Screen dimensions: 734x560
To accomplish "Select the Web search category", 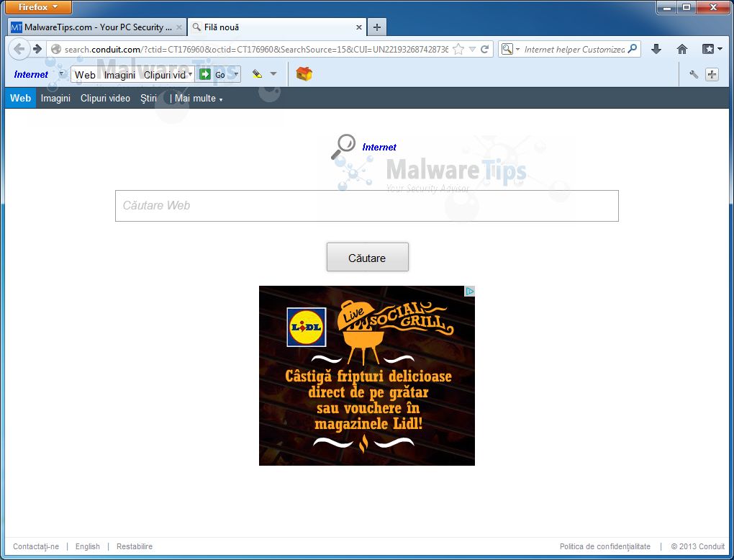I will click(20, 99).
